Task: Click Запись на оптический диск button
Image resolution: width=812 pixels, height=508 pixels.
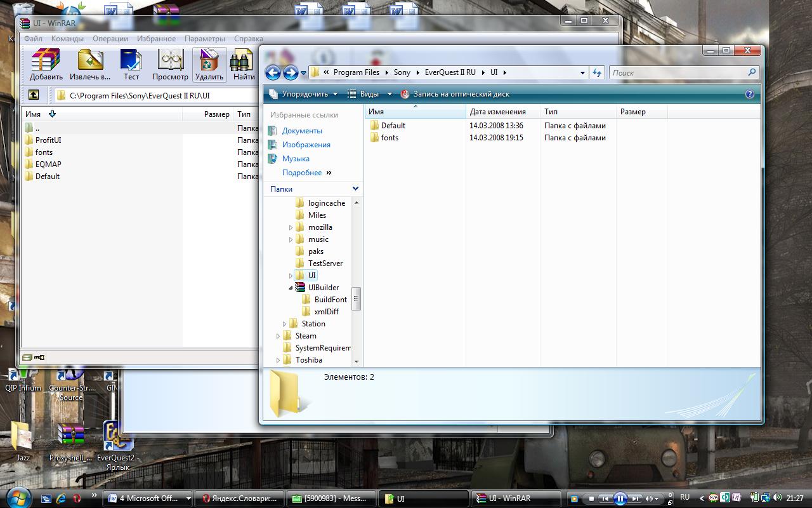Action: [455, 94]
